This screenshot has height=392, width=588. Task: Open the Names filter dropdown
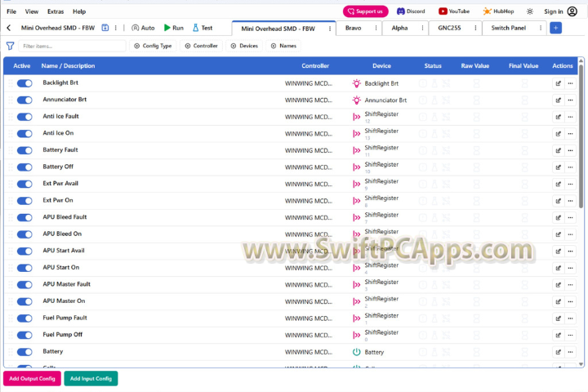[284, 46]
